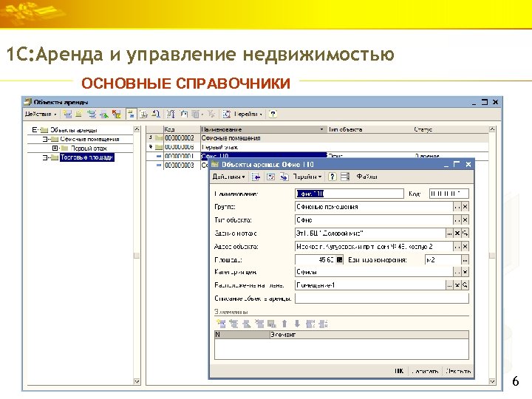Open the Перейти dropdown in the dialog toolbar
This screenshot has width=532, height=399.
click(307, 177)
